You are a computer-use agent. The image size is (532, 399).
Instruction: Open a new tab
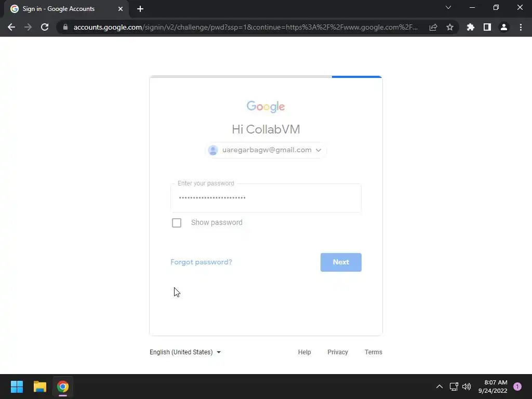tap(140, 9)
